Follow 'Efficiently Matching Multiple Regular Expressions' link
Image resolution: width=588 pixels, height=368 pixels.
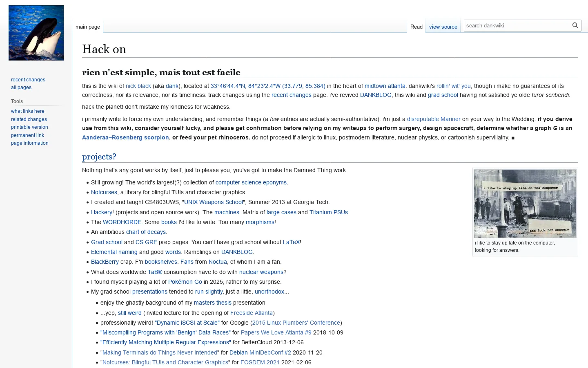point(166,342)
